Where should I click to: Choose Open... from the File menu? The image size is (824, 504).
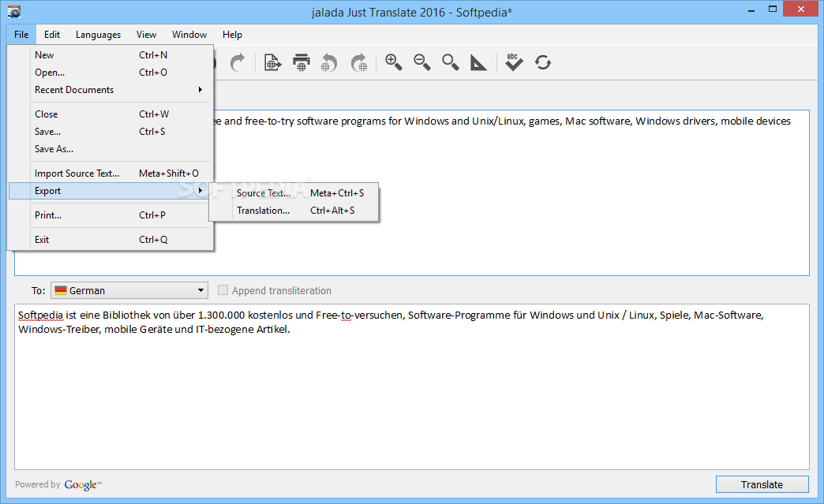click(x=110, y=73)
